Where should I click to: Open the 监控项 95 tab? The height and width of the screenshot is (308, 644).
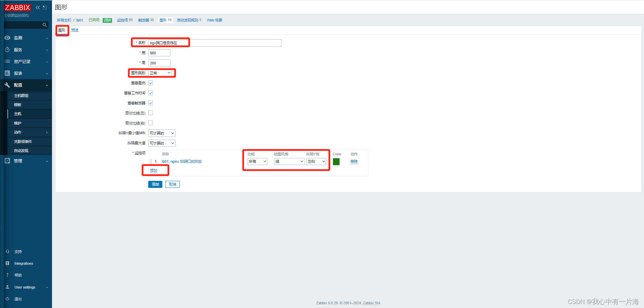pyautogui.click(x=125, y=20)
